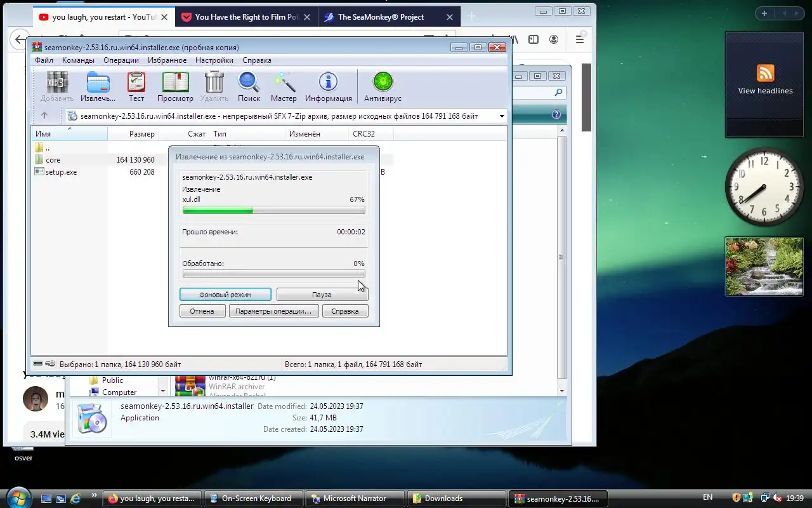Click the Microsoft Narrator taskbar button

point(355,498)
